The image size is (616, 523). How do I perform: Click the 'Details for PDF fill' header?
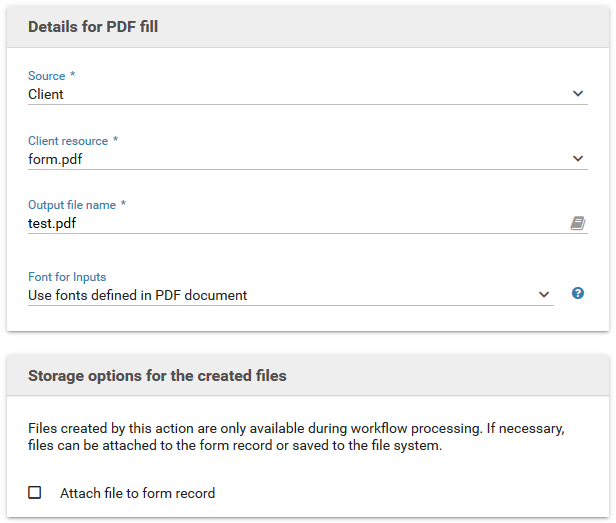coord(93,27)
